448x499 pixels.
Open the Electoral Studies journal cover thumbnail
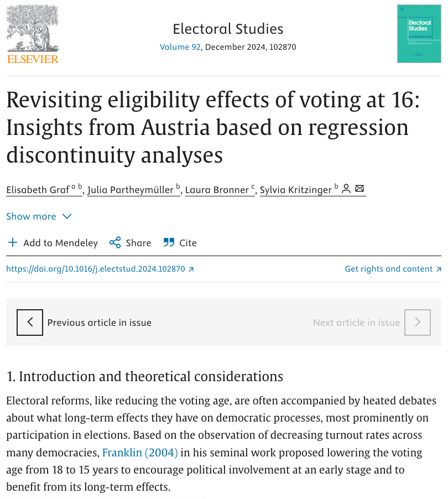pos(419,33)
